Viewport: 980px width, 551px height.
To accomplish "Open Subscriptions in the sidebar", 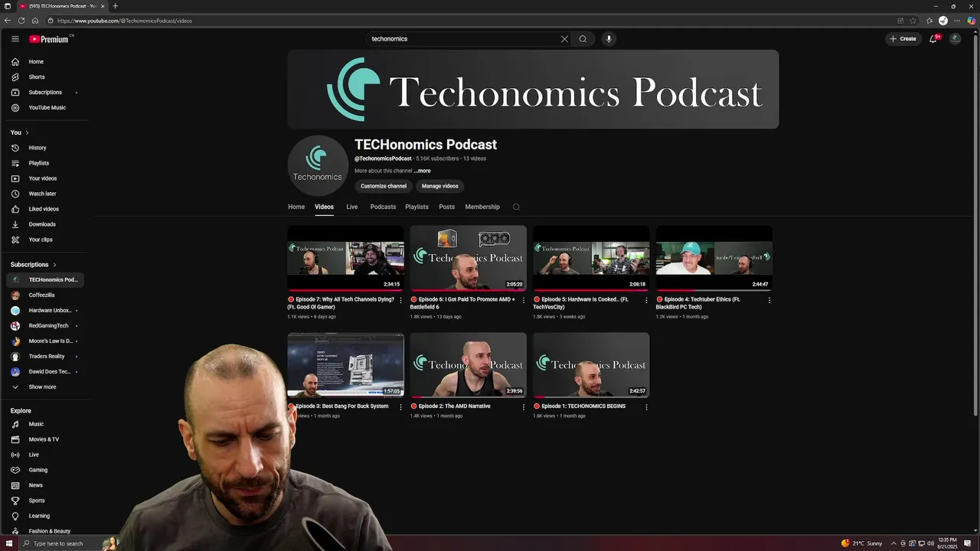I will click(x=46, y=93).
